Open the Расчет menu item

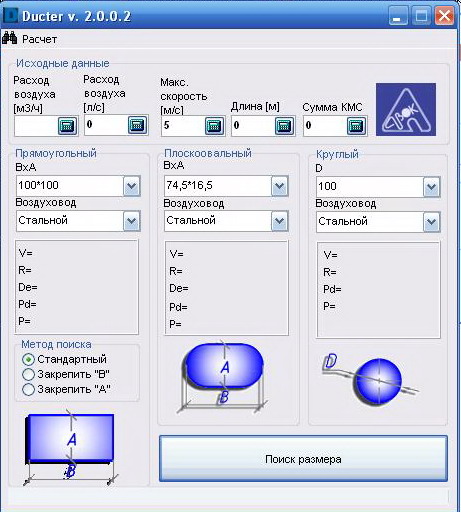(x=39, y=39)
